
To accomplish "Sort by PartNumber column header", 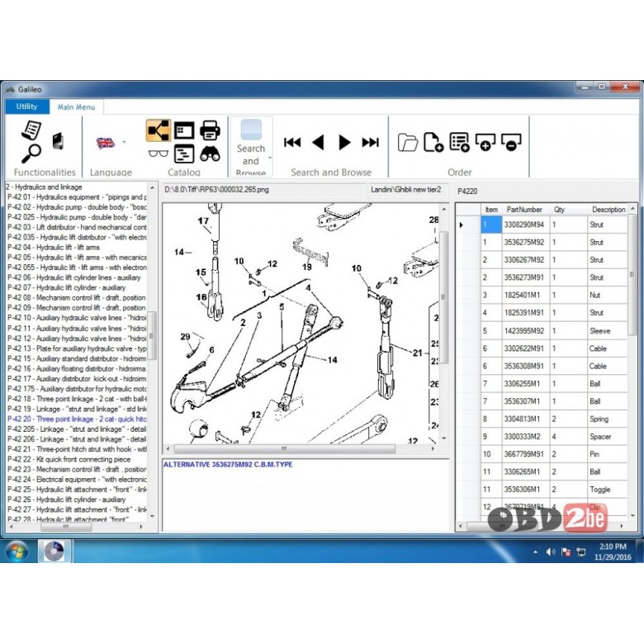I will (x=526, y=210).
